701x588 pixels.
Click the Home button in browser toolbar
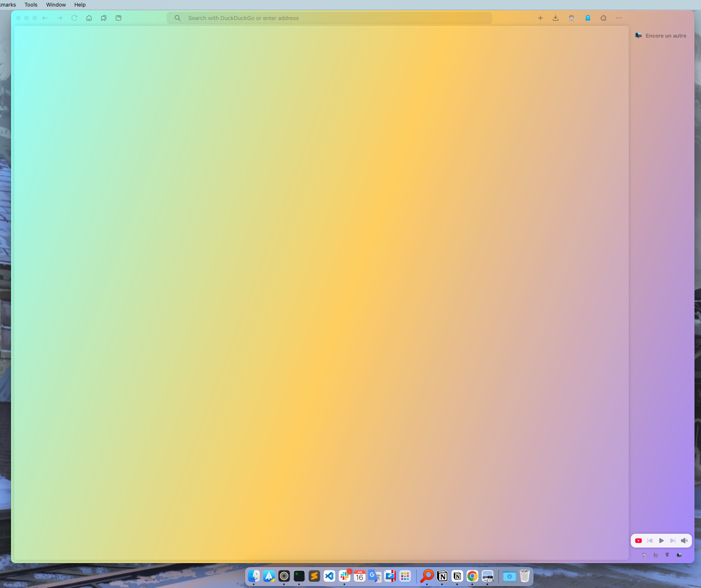[89, 18]
